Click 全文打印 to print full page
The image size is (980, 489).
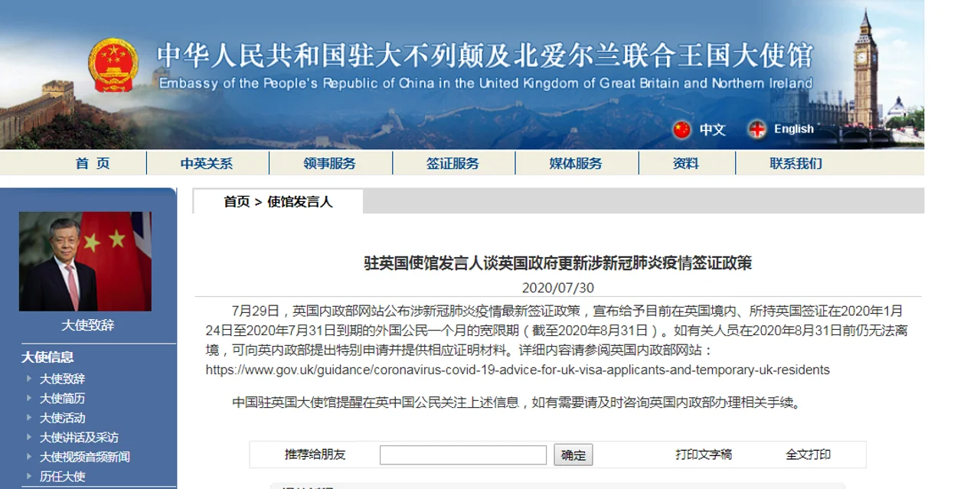tap(808, 455)
